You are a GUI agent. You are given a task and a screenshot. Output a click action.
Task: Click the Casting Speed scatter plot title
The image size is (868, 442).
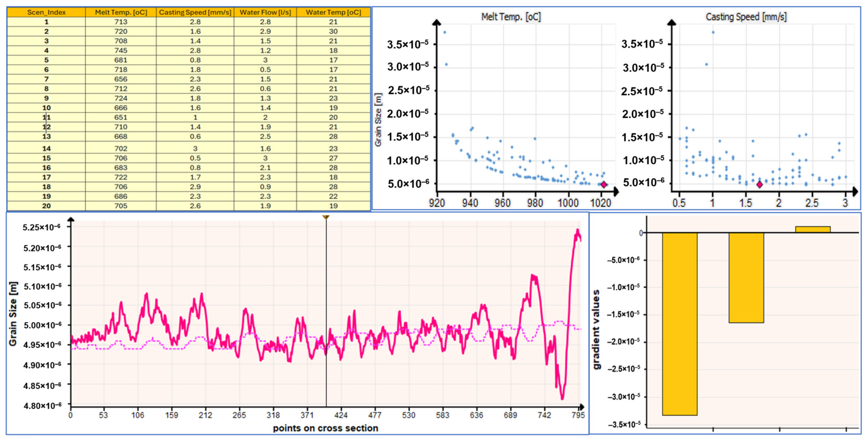pos(746,17)
